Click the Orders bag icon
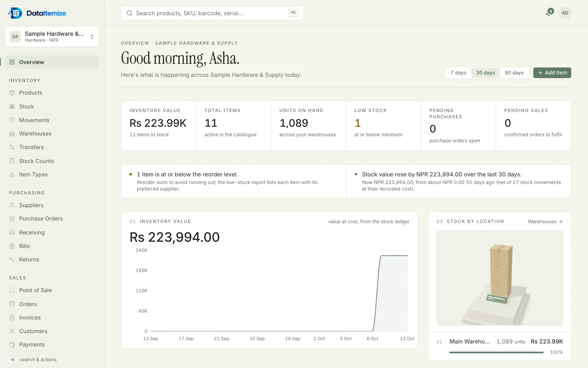 pos(12,304)
